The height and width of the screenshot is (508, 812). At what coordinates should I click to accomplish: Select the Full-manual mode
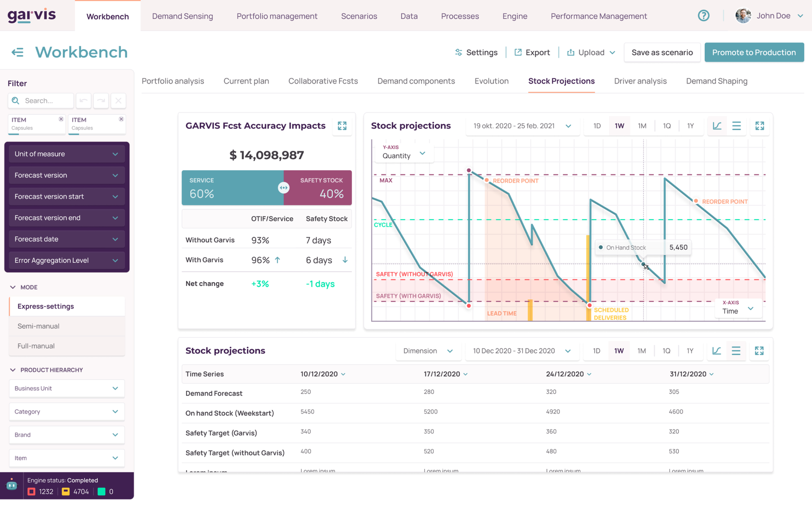tap(36, 346)
